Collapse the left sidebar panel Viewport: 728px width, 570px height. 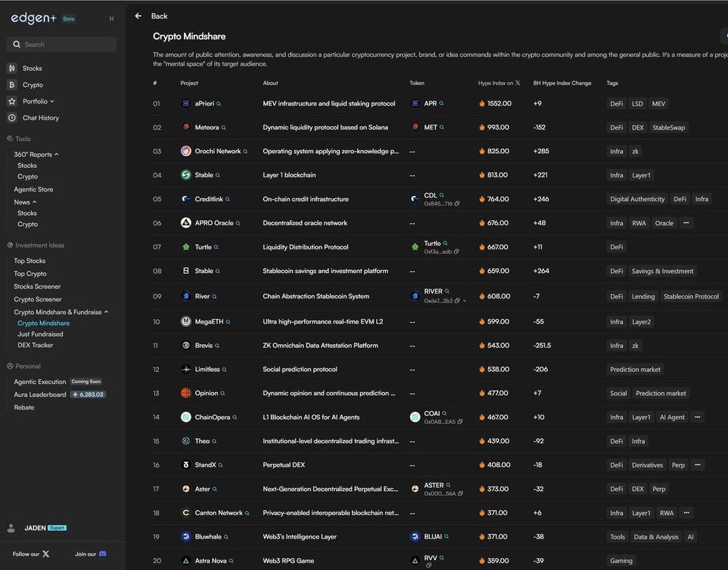click(x=111, y=19)
